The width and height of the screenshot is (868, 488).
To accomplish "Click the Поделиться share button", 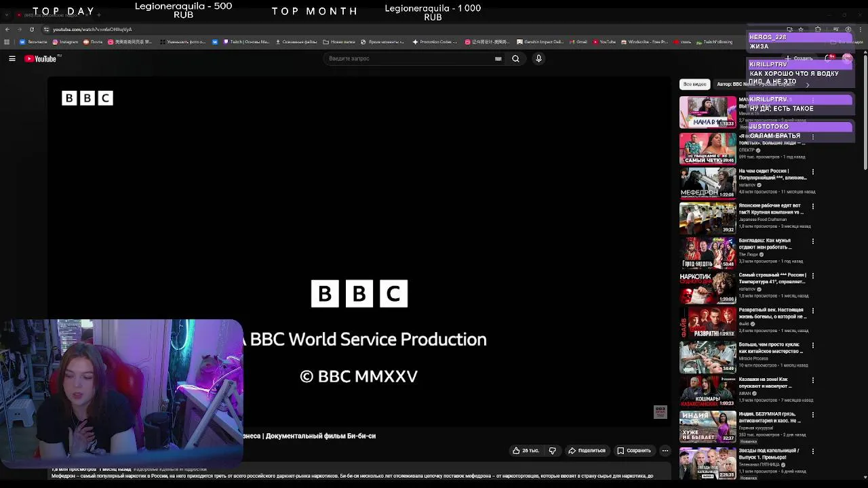I will pyautogui.click(x=587, y=451).
